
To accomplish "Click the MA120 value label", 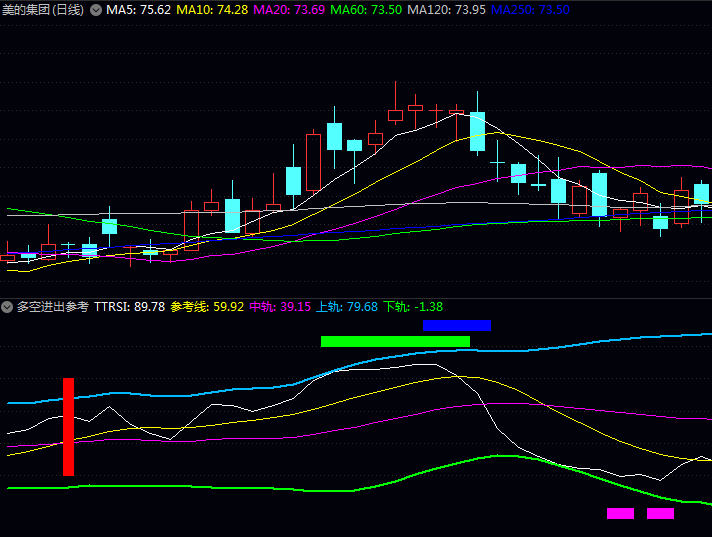I will (446, 10).
